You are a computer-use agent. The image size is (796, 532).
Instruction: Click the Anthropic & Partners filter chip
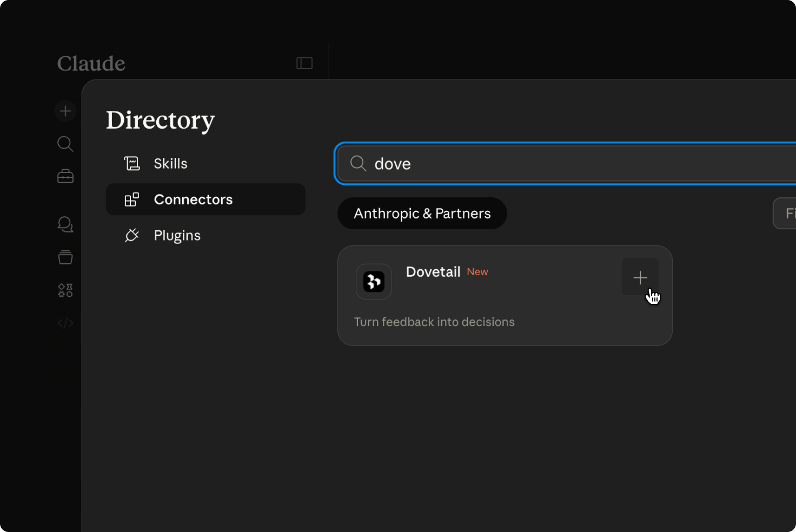pyautogui.click(x=422, y=214)
